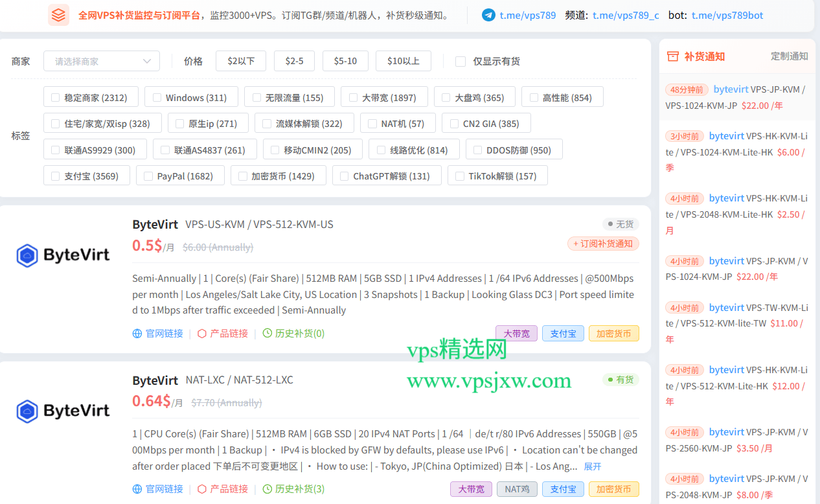The height and width of the screenshot is (504, 820).
Task: Click 订阅补货通知 subscribe button
Action: point(603,244)
